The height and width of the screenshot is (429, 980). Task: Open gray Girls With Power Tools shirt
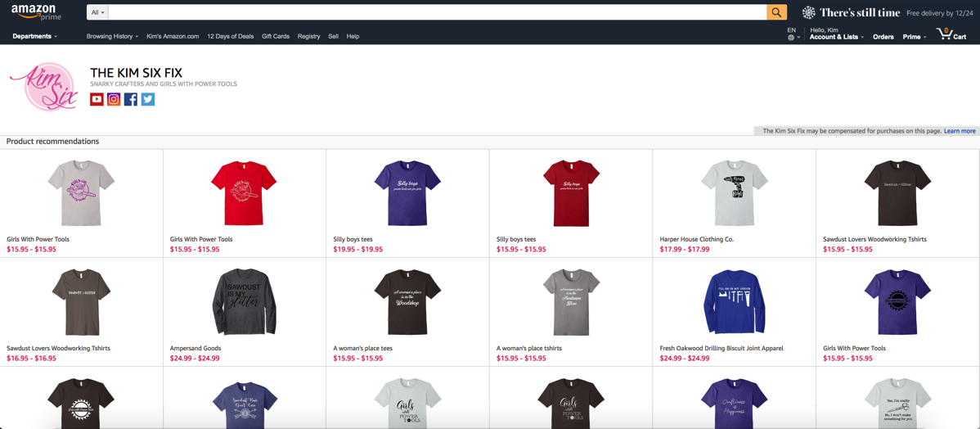pyautogui.click(x=81, y=192)
